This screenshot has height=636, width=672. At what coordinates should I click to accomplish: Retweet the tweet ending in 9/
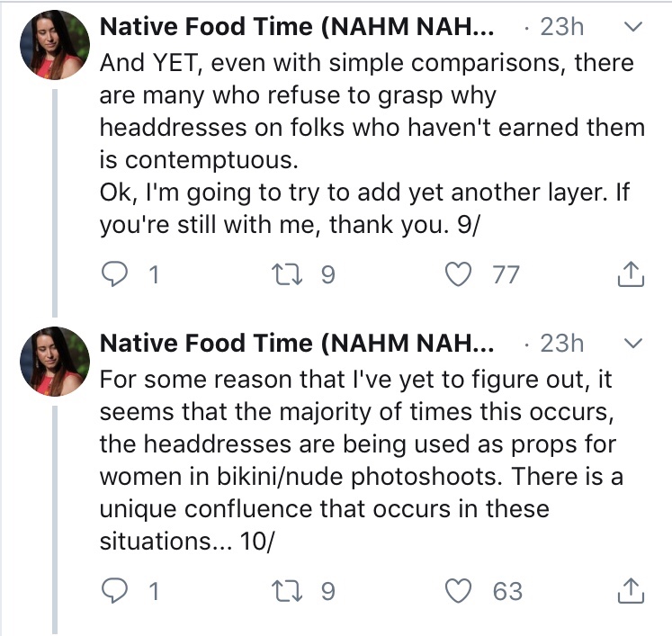coord(293,273)
